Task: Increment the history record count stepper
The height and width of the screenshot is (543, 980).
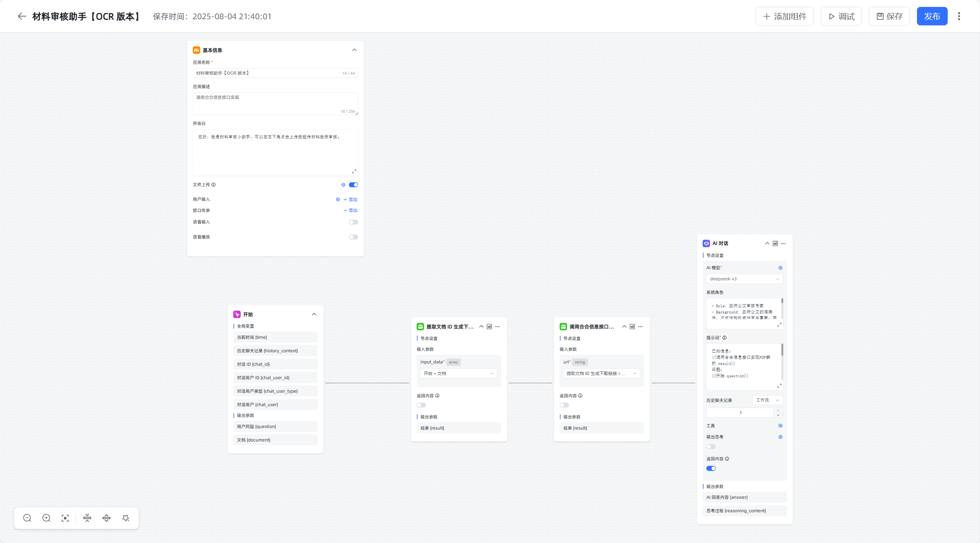Action: tap(778, 411)
